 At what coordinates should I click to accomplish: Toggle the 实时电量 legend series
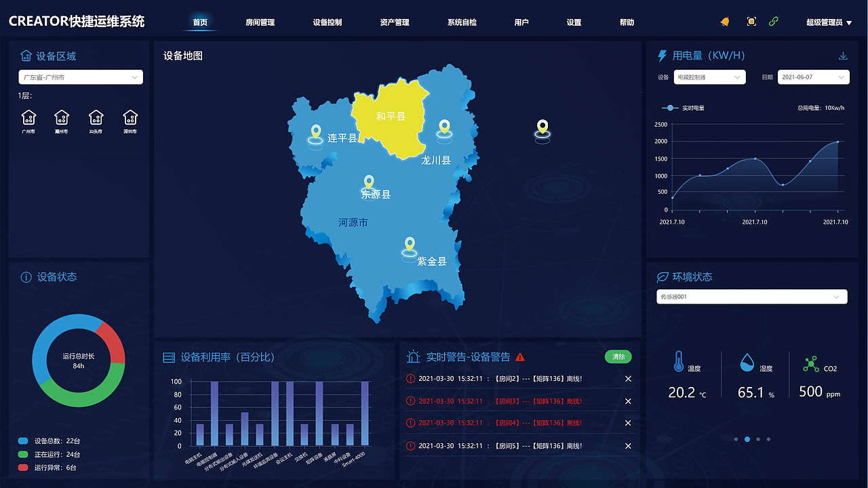pyautogui.click(x=683, y=108)
